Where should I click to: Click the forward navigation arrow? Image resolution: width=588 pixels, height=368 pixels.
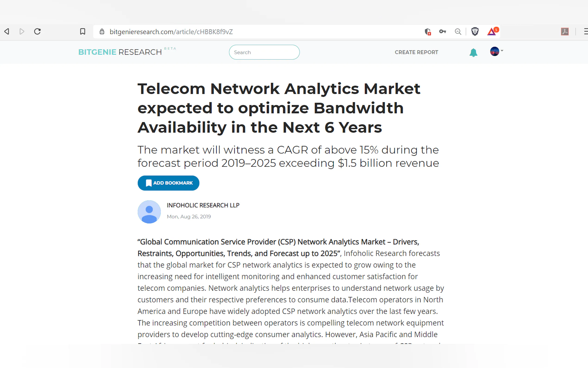22,31
